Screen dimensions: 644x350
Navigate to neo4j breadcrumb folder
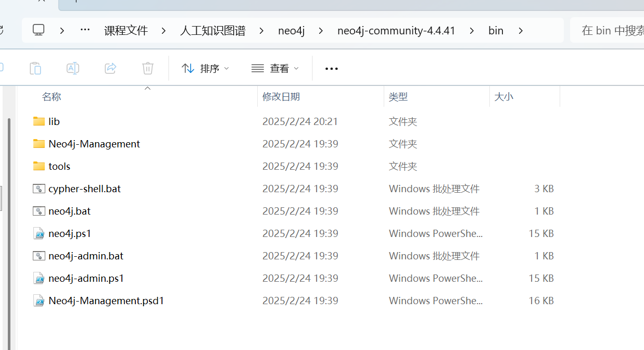[x=292, y=31]
